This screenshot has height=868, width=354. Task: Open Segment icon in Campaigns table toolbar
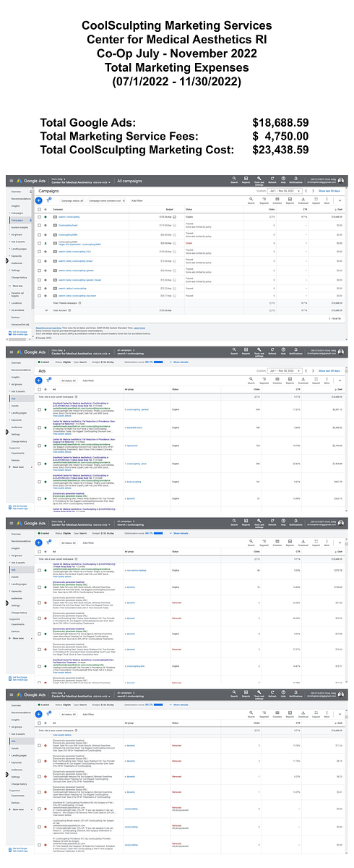click(264, 200)
